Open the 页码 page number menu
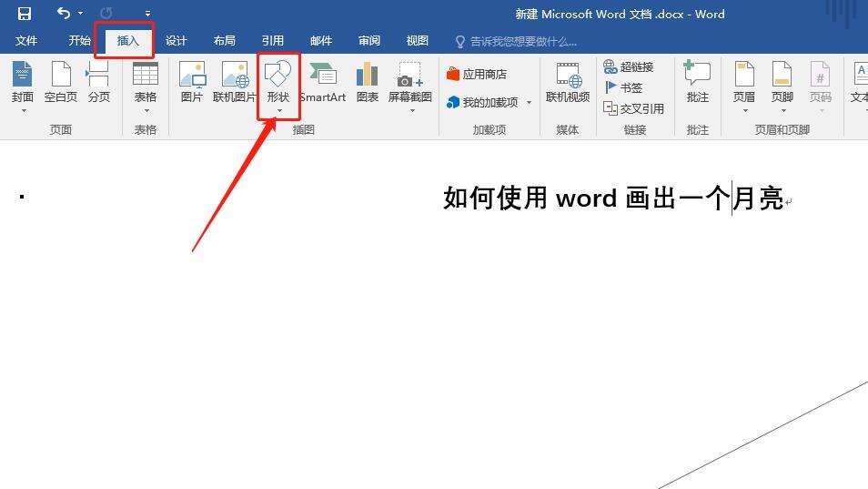 pyautogui.click(x=821, y=82)
